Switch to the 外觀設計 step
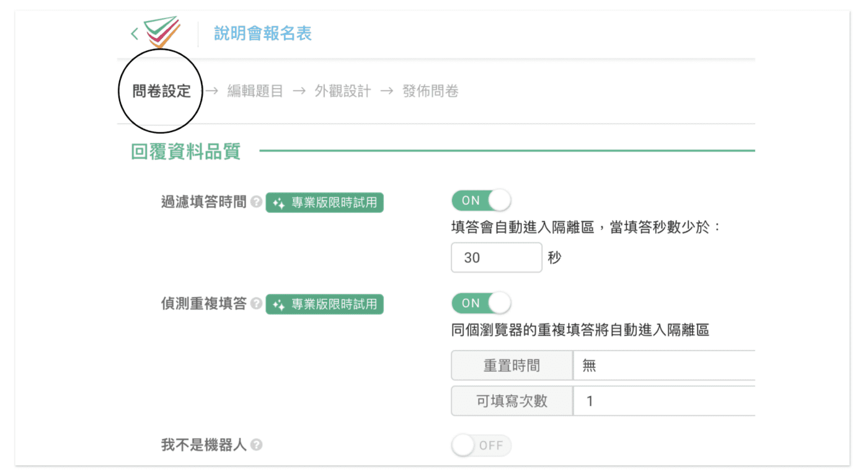The height and width of the screenshot is (476, 868). 342,91
